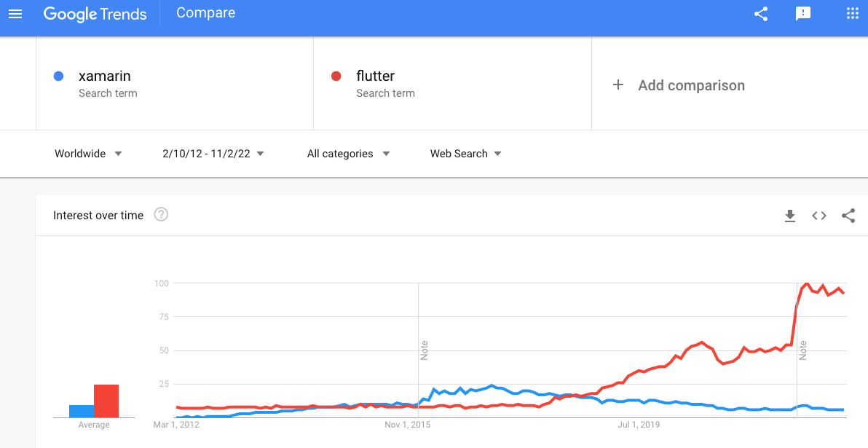The width and height of the screenshot is (868, 448).
Task: Click the embed code icon
Action: pyautogui.click(x=819, y=216)
